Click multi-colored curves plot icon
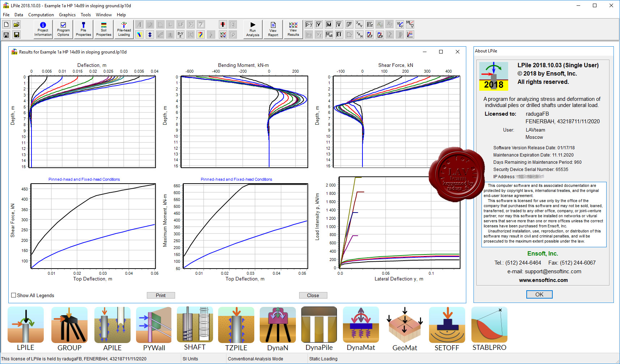The image size is (620, 364). point(410,35)
